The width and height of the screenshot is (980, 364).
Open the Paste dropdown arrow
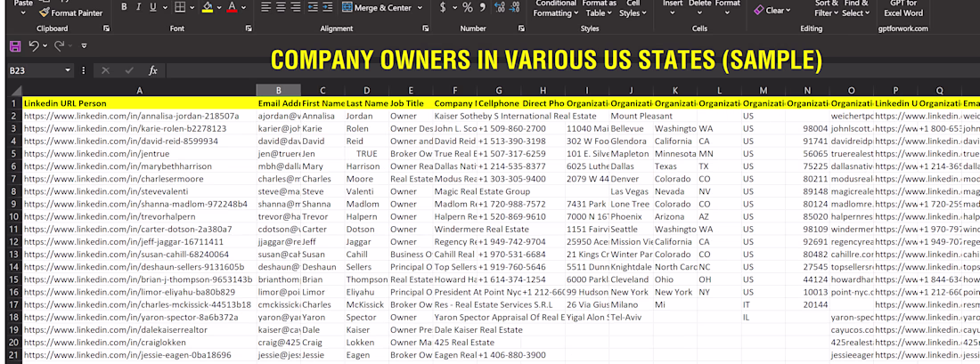pos(23,12)
